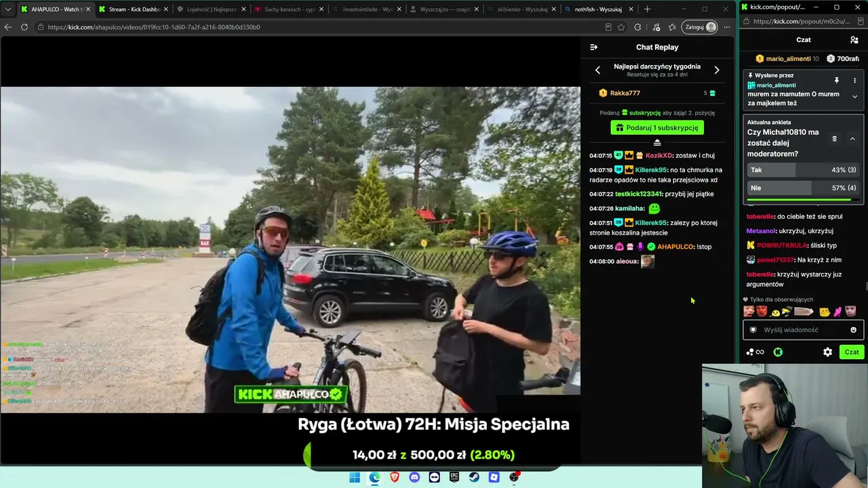The height and width of the screenshot is (488, 868).
Task: Expand the pinned message chevron
Action: click(854, 97)
